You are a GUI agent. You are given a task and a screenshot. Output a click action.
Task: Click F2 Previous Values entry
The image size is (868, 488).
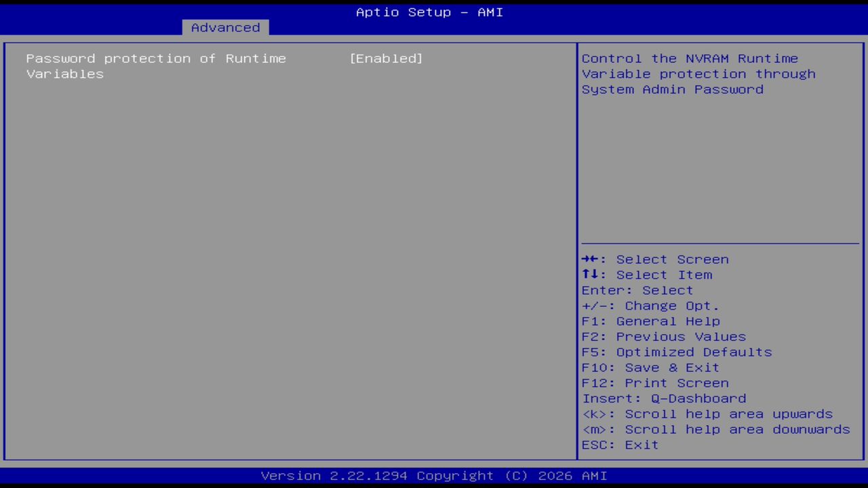[663, 336]
